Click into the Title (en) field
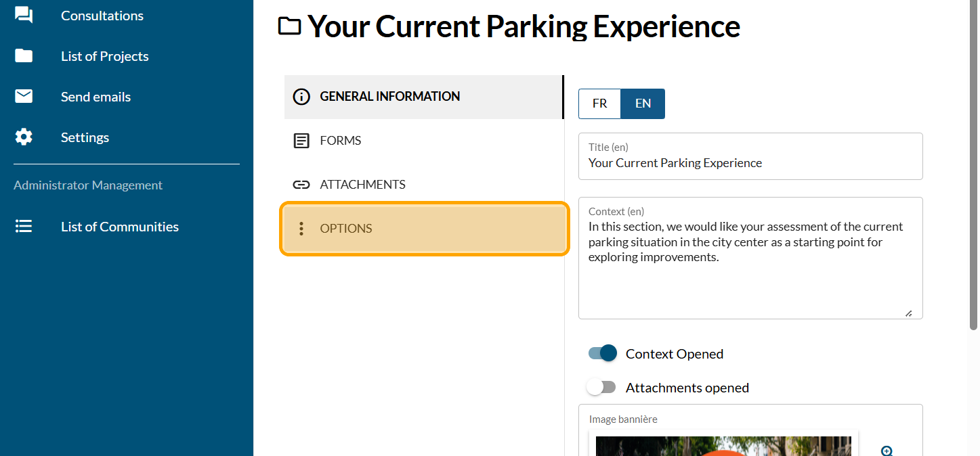The width and height of the screenshot is (980, 456). pyautogui.click(x=750, y=163)
